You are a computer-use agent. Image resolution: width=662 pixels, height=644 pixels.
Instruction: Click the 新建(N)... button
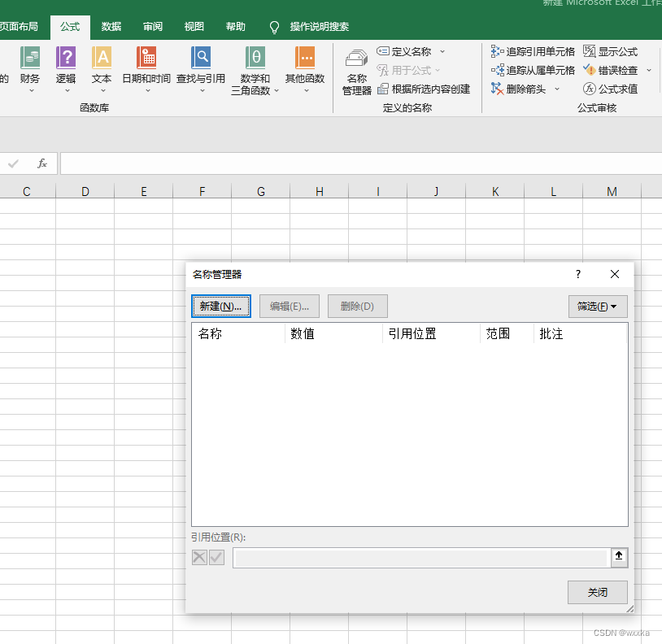coord(221,307)
